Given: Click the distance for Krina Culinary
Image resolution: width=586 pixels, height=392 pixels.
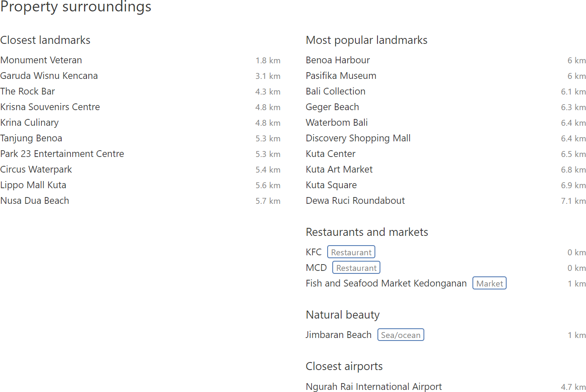Looking at the screenshot, I should point(268,123).
